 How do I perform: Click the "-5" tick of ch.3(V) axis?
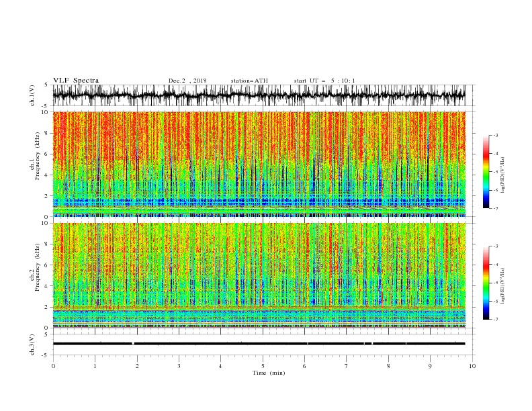[46, 355]
